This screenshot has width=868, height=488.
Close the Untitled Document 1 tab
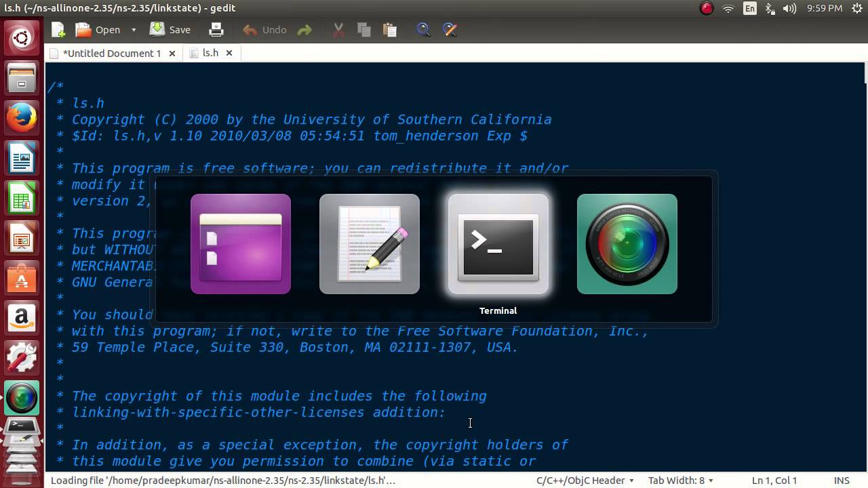172,53
